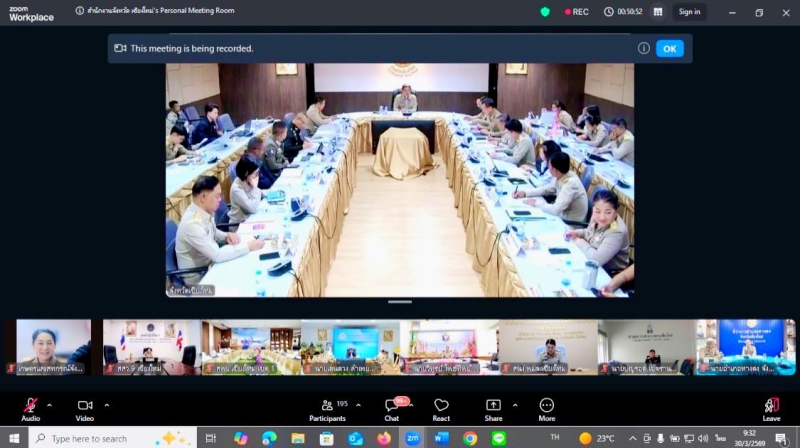Change layout with the view grid icon
This screenshot has height=448, width=800.
click(657, 12)
